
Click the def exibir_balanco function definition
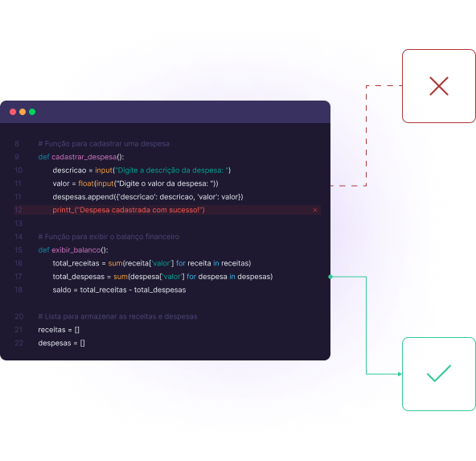73,250
